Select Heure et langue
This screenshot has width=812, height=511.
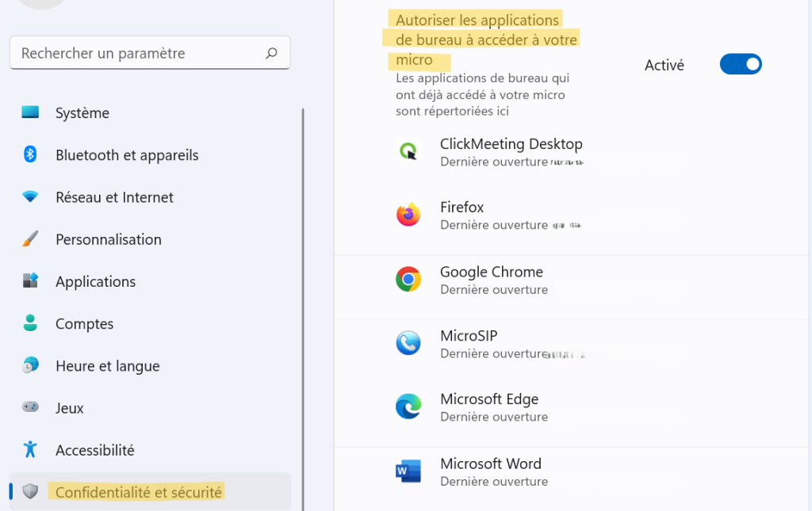point(150,366)
